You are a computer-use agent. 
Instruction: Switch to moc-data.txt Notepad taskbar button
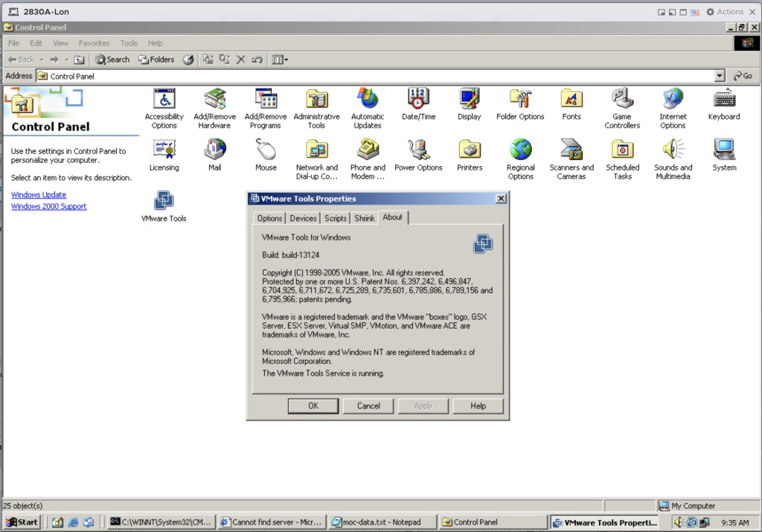click(x=382, y=522)
